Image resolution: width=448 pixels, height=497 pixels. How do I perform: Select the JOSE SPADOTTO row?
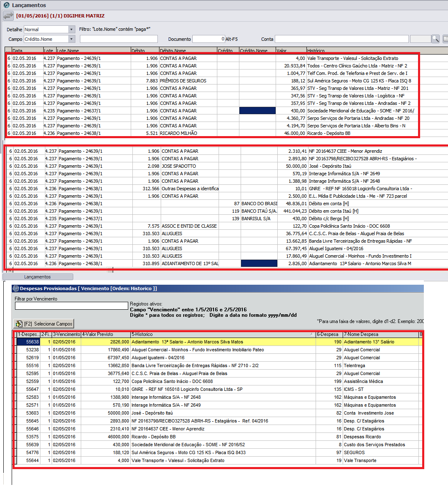226,166
